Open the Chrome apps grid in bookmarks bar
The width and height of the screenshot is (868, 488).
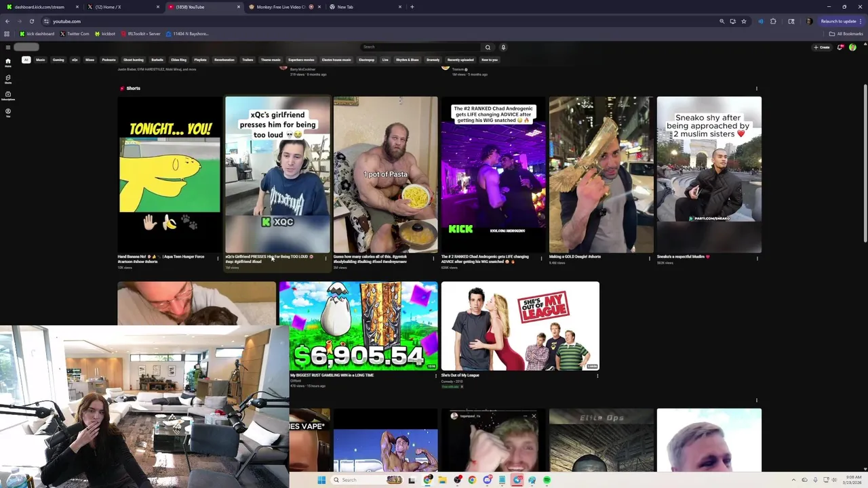(x=7, y=34)
